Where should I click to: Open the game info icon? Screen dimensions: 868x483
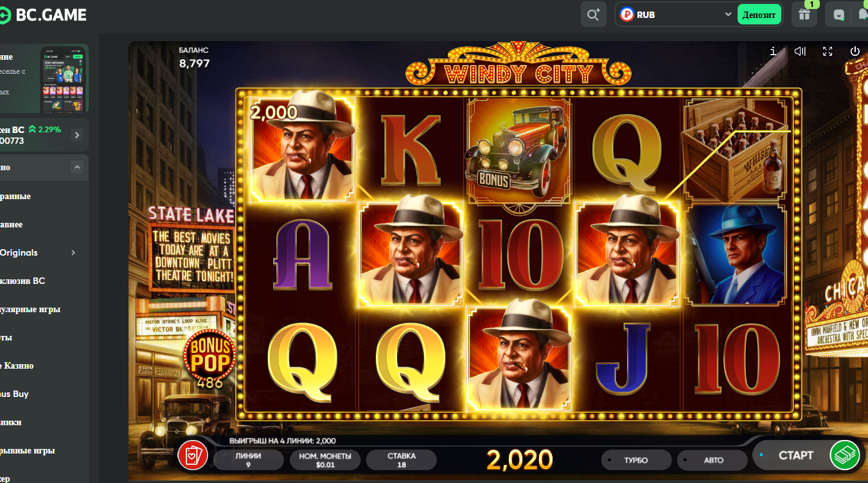774,51
